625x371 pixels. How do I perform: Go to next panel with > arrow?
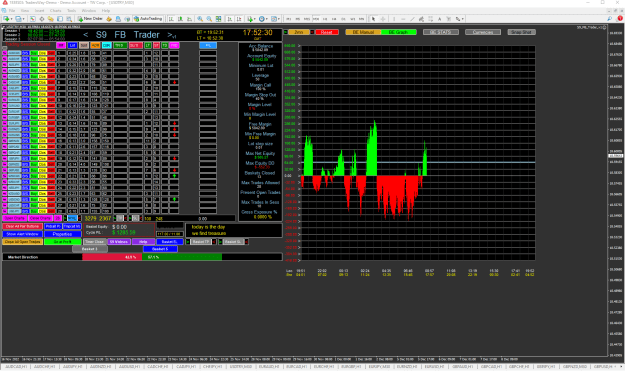pos(170,35)
